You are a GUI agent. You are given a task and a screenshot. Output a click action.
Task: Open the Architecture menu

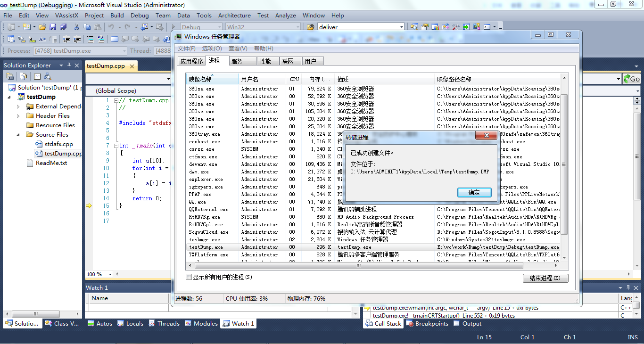(235, 15)
